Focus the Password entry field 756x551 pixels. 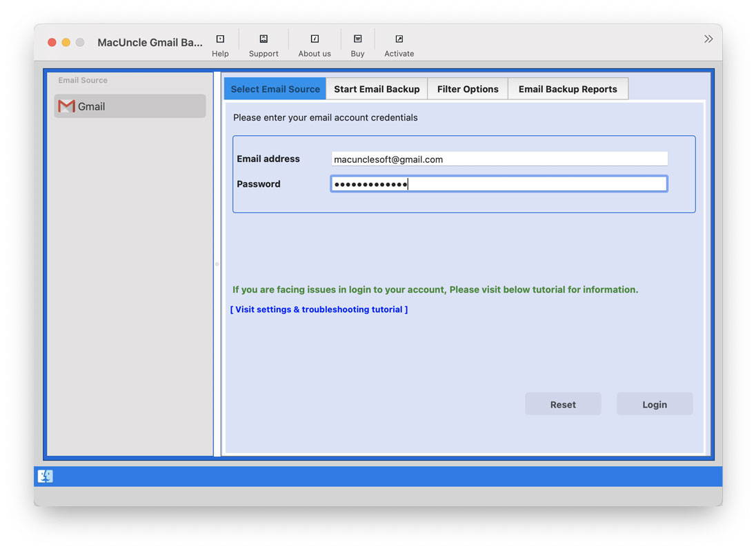[499, 183]
